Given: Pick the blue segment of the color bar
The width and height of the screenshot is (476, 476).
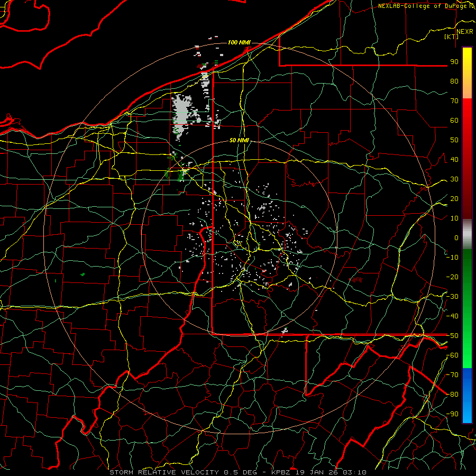Looking at the screenshot, I should click(x=467, y=396).
